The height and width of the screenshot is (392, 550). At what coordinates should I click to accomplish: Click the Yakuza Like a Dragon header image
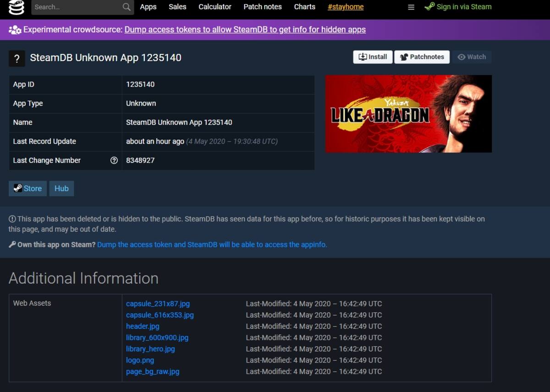(x=408, y=114)
